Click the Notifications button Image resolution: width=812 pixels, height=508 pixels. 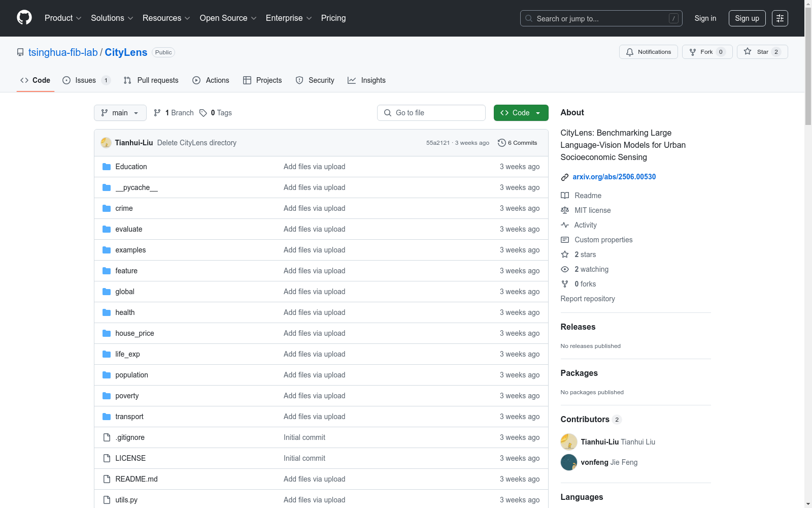click(x=649, y=52)
